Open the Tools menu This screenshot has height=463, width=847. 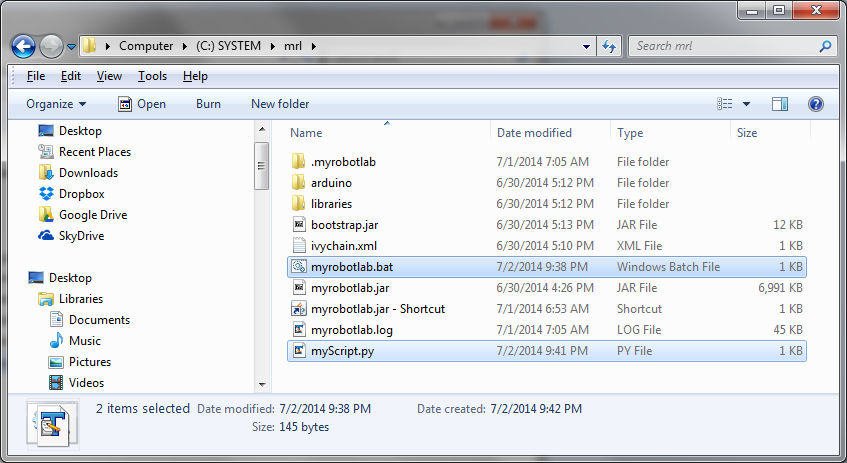click(152, 76)
